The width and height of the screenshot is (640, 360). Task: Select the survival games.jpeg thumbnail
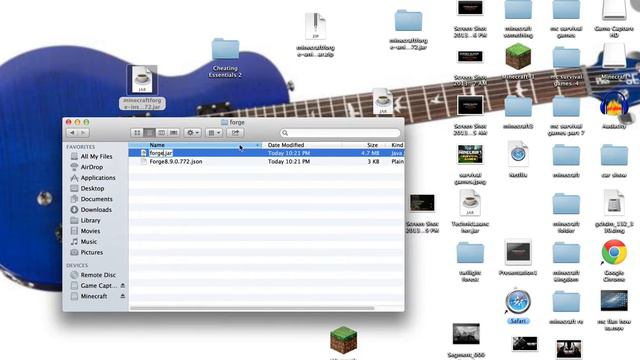coord(470,154)
